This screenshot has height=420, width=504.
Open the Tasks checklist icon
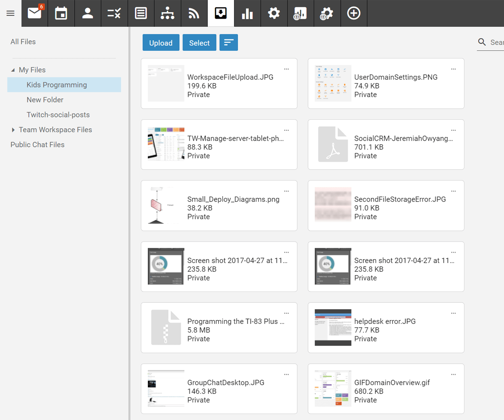(x=114, y=13)
